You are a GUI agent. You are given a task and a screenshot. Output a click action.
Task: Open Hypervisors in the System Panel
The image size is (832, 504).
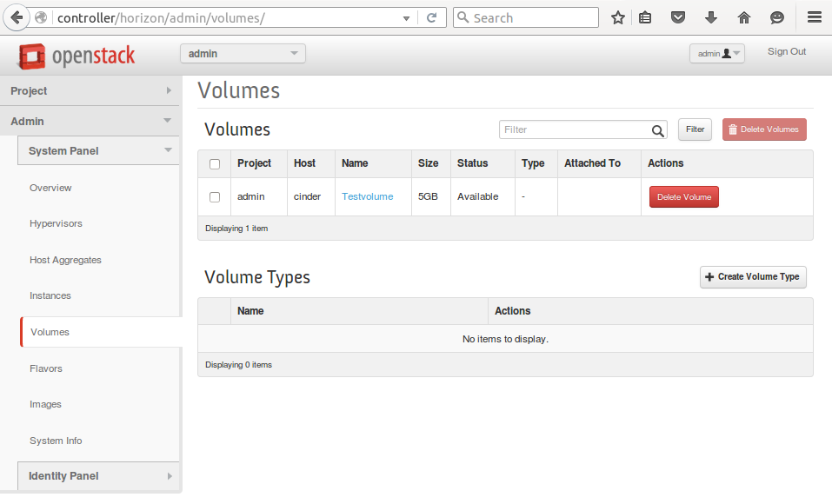56,223
